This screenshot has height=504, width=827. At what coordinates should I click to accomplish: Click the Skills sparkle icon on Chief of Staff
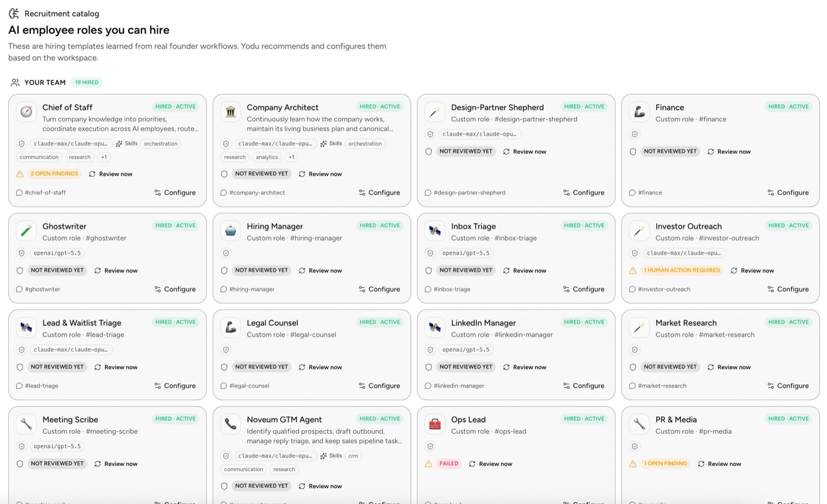[x=119, y=144]
